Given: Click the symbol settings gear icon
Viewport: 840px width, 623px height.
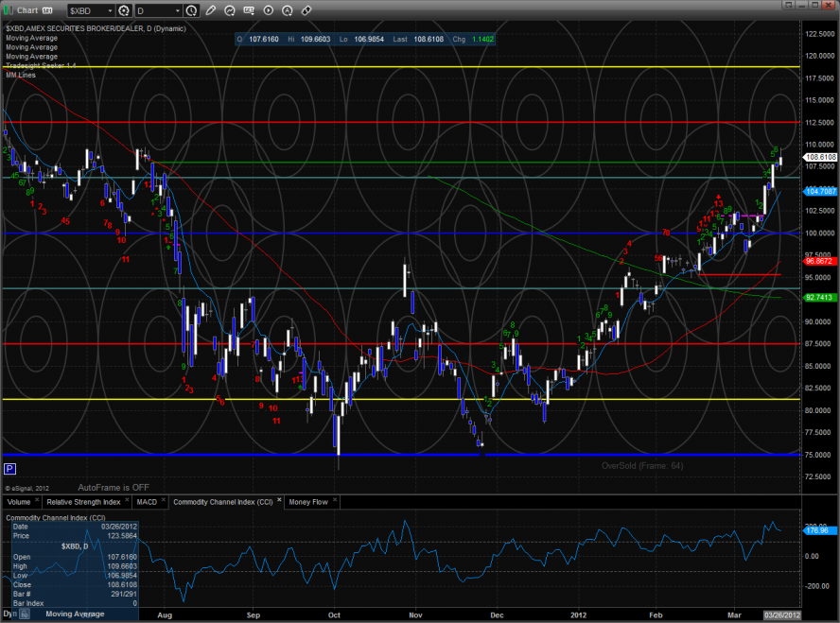Looking at the screenshot, I should 123,10.
